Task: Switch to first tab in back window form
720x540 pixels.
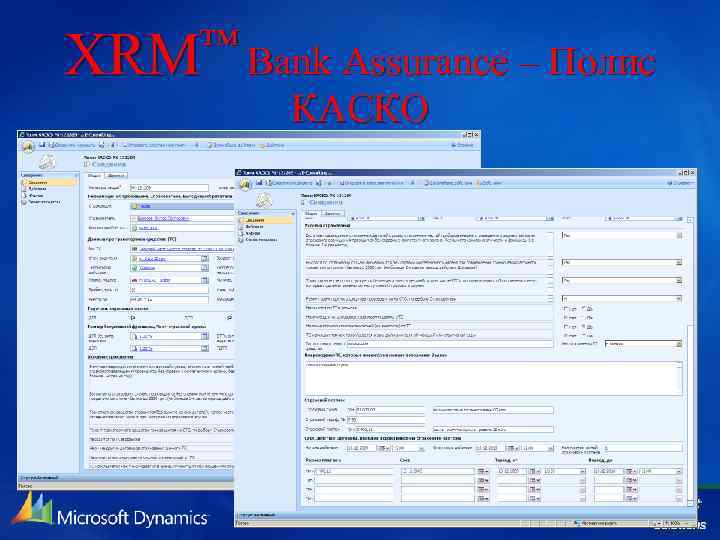Action: [x=95, y=175]
